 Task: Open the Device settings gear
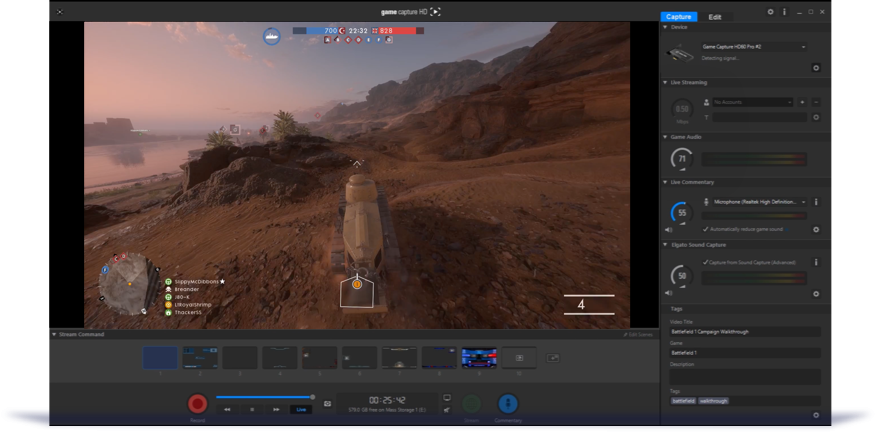click(816, 68)
